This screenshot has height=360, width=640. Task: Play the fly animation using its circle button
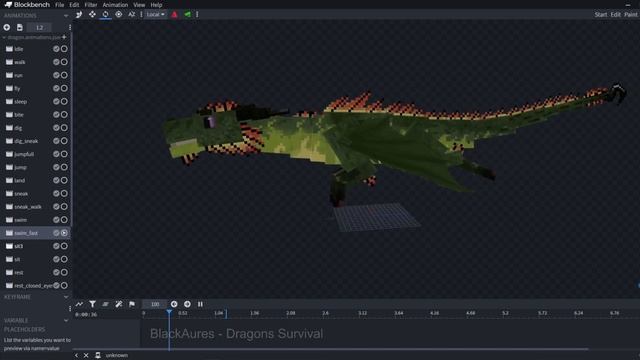(x=64, y=88)
